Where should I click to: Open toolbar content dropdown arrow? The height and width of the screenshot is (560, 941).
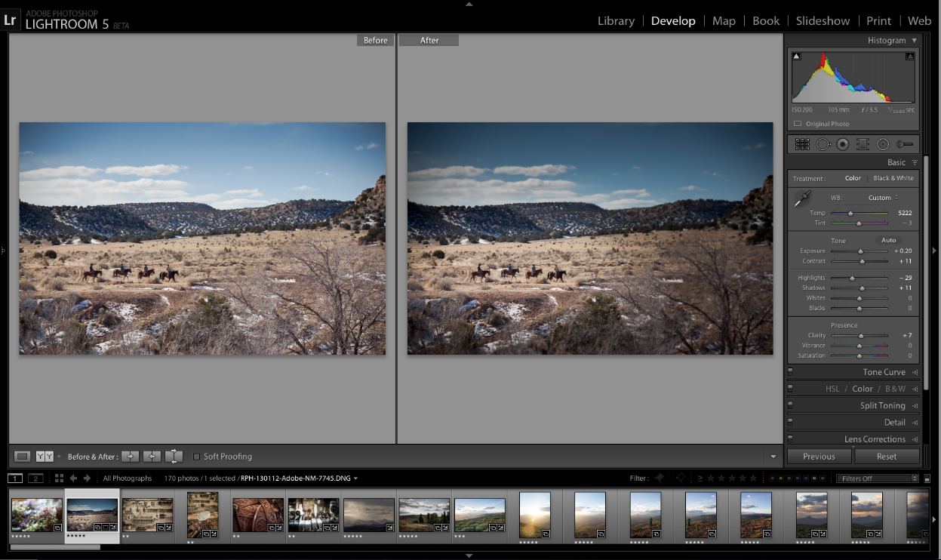(x=773, y=457)
